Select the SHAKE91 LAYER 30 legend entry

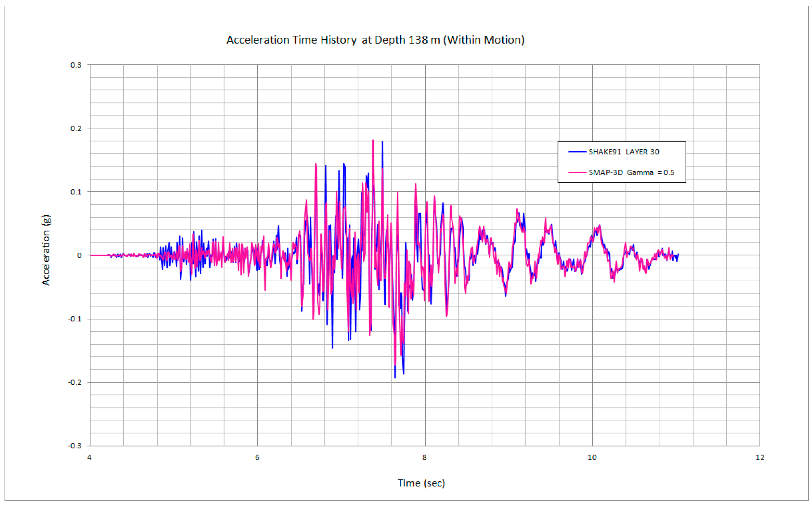tap(624, 152)
